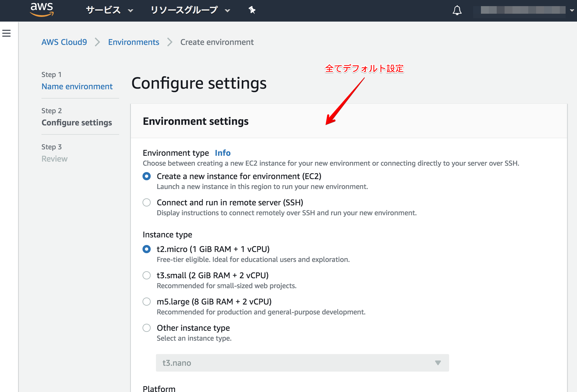Open the t3.nano instance type dropdown
This screenshot has height=392, width=577.
(x=302, y=363)
